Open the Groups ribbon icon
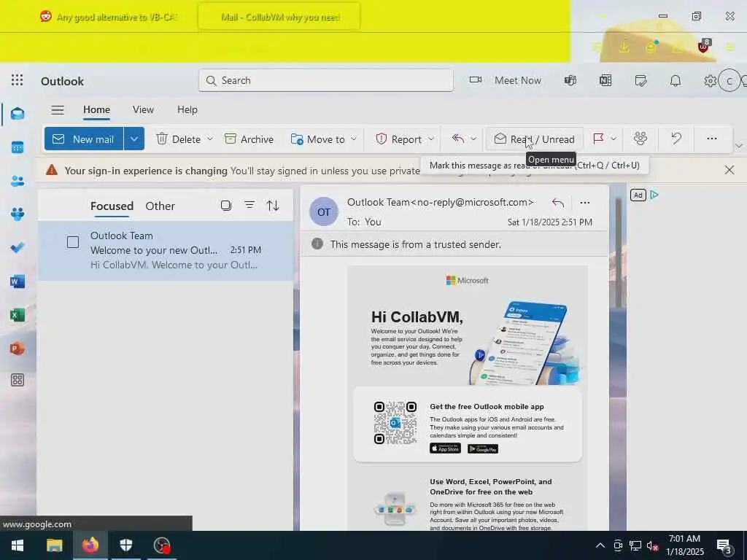 tap(640, 139)
